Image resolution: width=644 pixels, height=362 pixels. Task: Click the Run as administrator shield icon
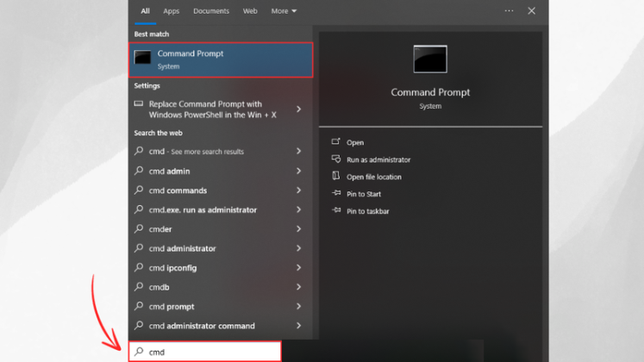pos(336,159)
